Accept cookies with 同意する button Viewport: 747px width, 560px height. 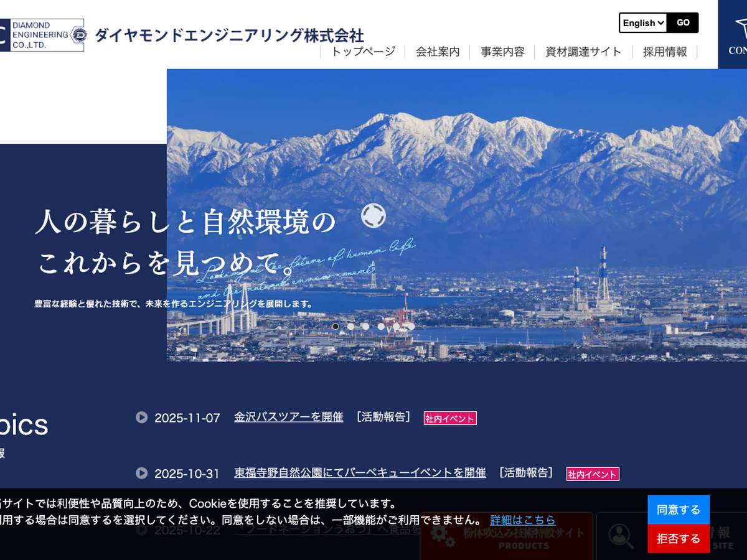click(678, 510)
